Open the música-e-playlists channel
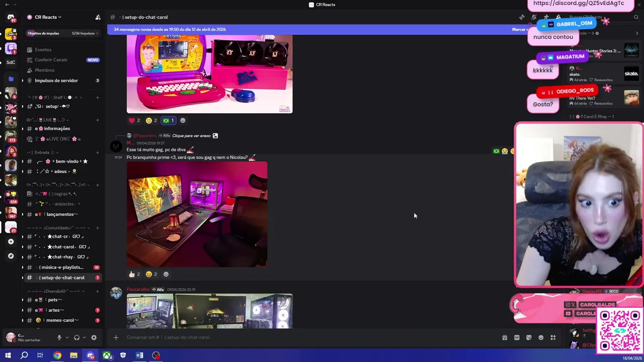Image resolution: width=644 pixels, height=362 pixels. 62,267
